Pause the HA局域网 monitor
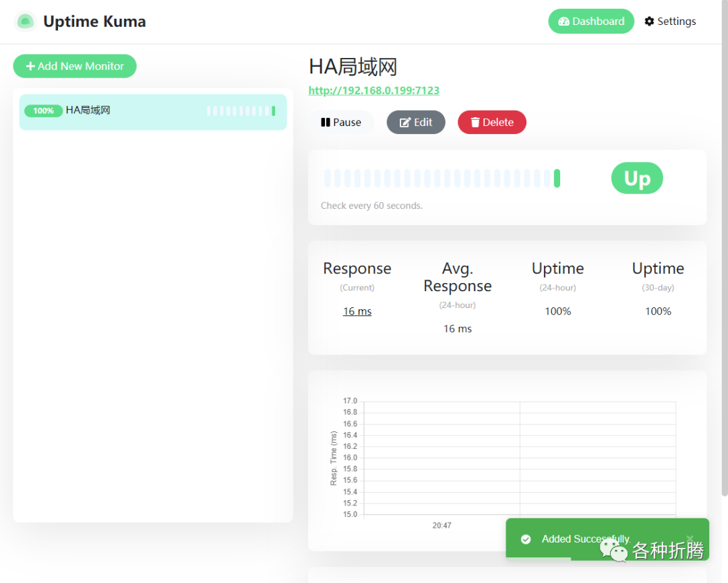 341,122
